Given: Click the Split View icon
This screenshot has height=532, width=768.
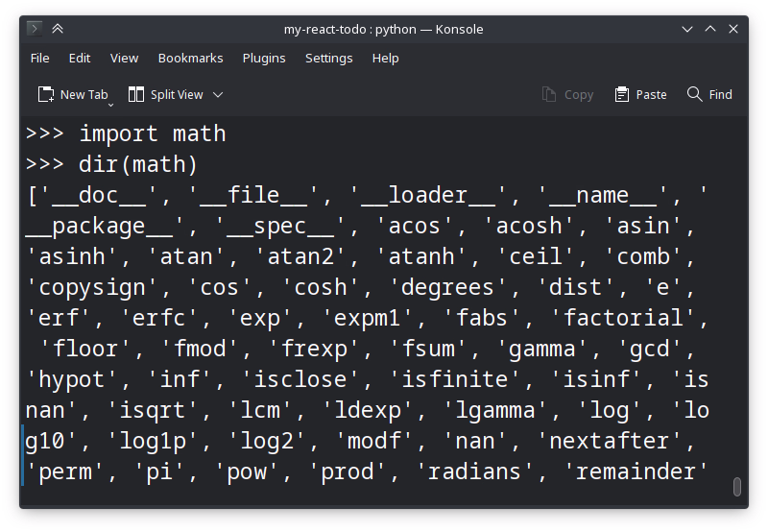Looking at the screenshot, I should [136, 94].
